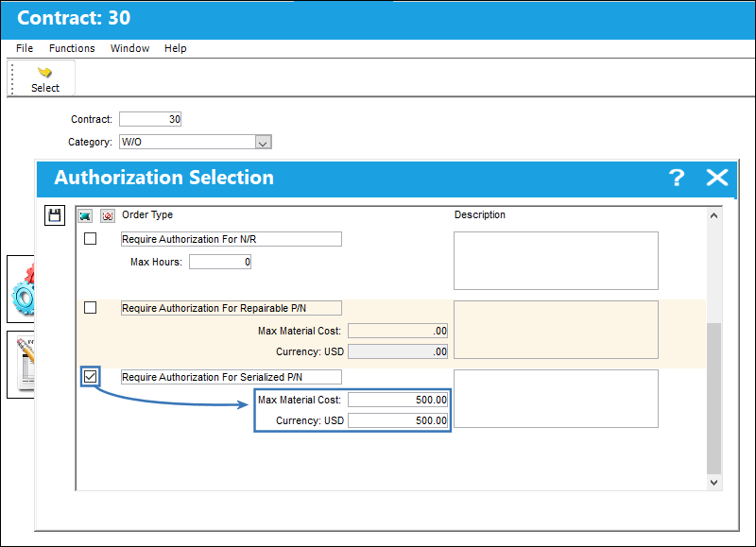756x547 pixels.
Task: Click the Serialized P/N Description text box
Action: coord(556,399)
